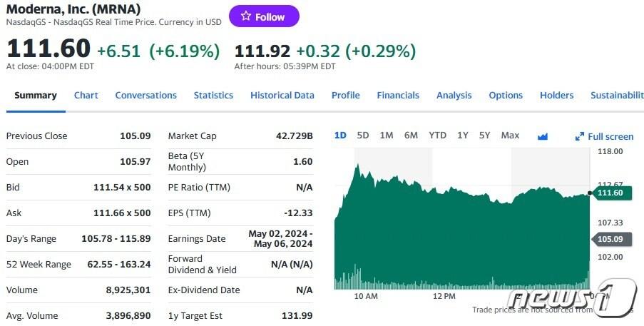Viewport: 644px width, 326px height.
Task: Select the Max chart range
Action: tap(510, 136)
